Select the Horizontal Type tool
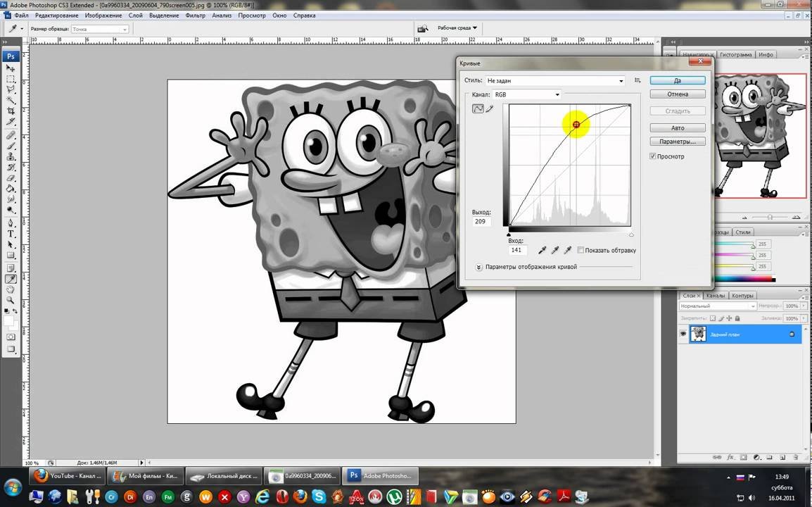Screen dimensions: 812x507 [x=11, y=234]
